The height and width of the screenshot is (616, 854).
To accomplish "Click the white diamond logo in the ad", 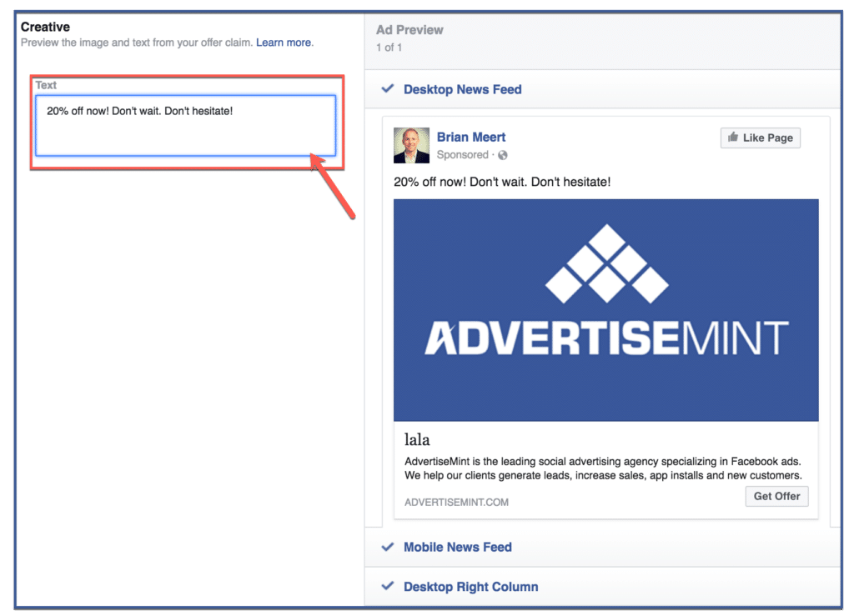I will [606, 265].
